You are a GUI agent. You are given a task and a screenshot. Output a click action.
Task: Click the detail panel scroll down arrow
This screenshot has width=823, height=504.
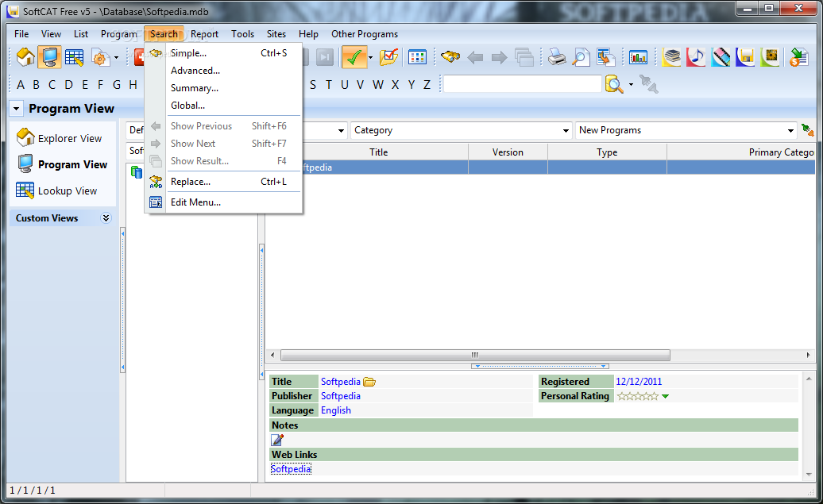pyautogui.click(x=809, y=474)
